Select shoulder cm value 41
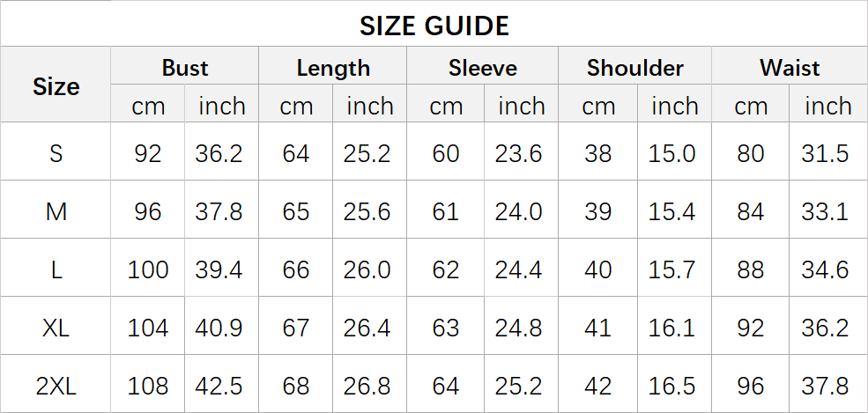The image size is (868, 413). click(x=597, y=328)
